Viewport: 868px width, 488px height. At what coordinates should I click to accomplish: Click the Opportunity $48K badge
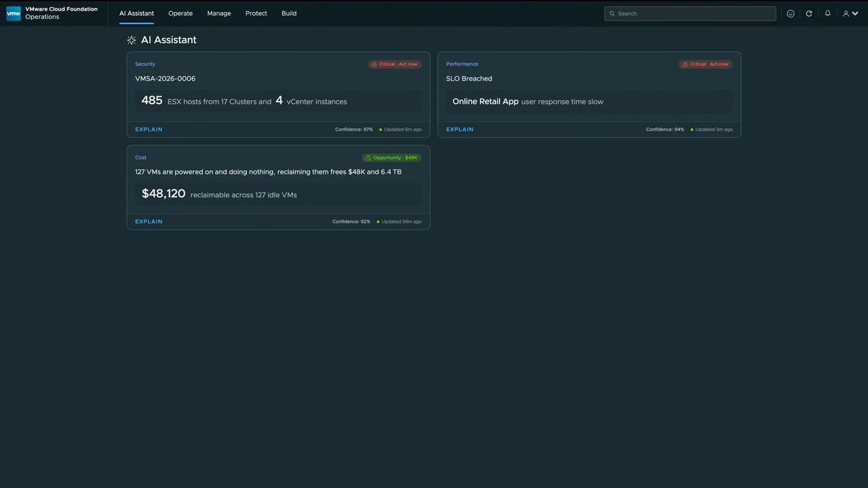pos(392,158)
